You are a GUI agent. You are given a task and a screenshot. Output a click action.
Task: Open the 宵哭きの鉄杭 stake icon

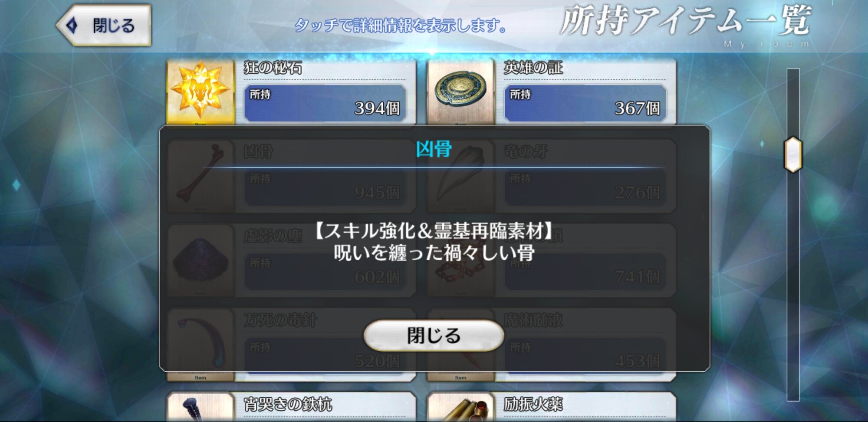click(x=201, y=407)
